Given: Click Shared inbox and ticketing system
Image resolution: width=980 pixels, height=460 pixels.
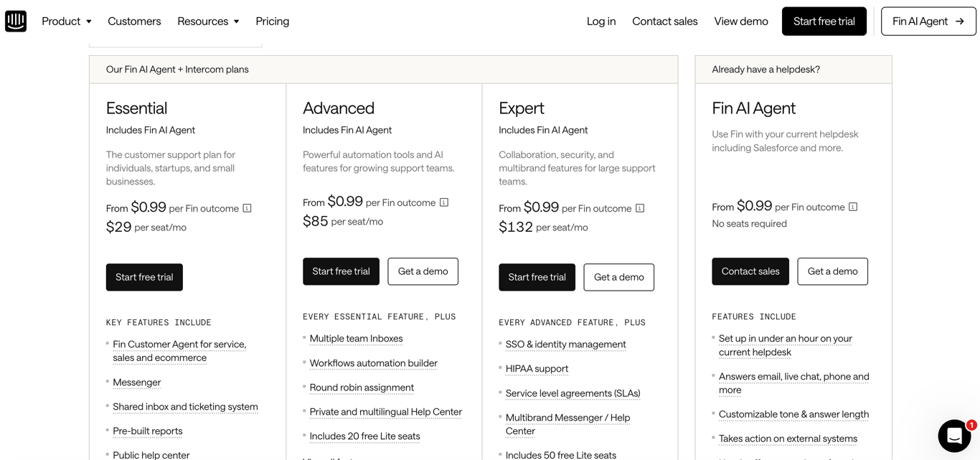Looking at the screenshot, I should click(185, 407).
